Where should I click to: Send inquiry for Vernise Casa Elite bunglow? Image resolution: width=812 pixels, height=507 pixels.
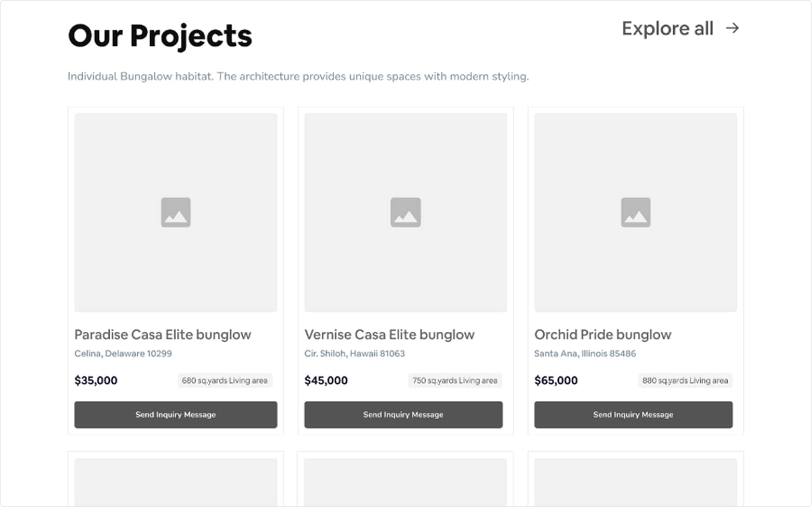tap(403, 414)
